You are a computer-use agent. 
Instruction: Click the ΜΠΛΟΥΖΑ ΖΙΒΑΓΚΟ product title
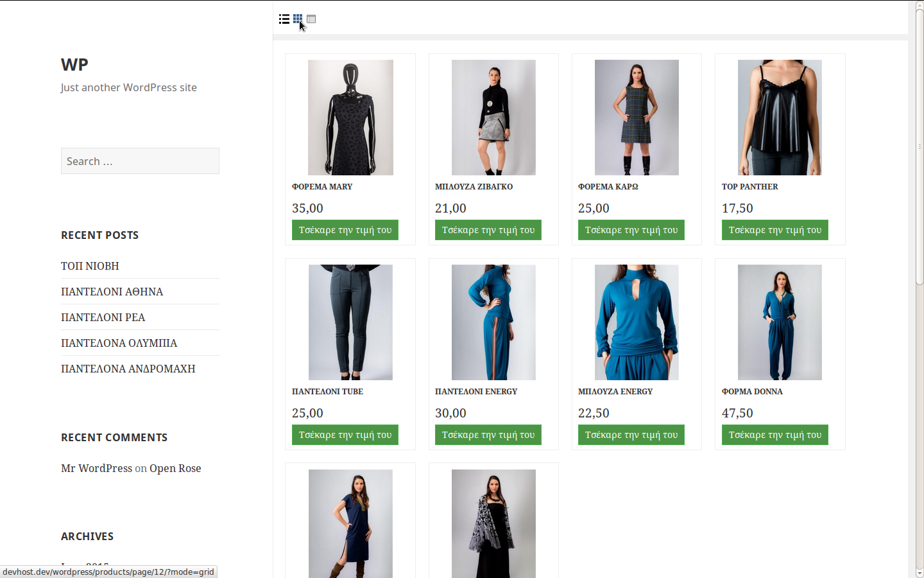click(x=474, y=187)
